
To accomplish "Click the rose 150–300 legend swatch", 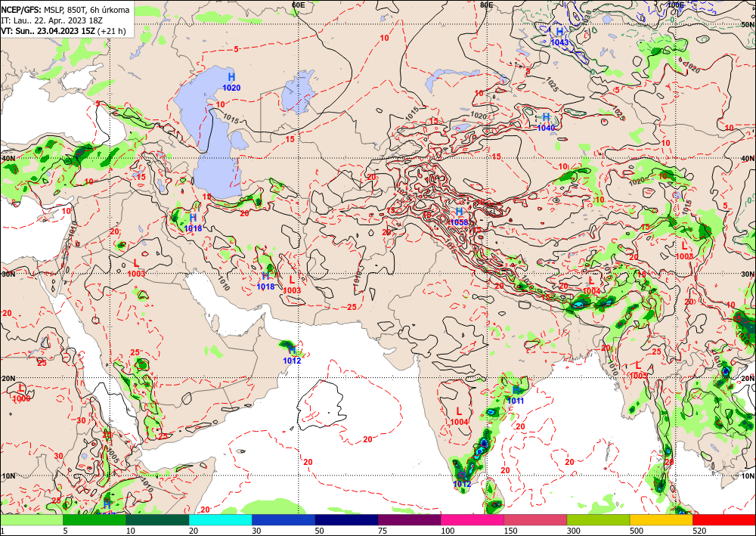I will (535, 520).
